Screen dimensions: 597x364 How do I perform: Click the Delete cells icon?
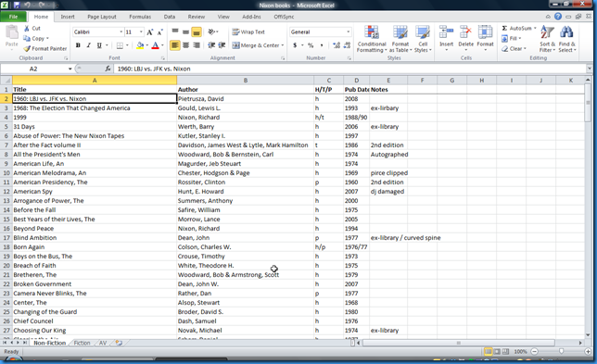coord(465,32)
